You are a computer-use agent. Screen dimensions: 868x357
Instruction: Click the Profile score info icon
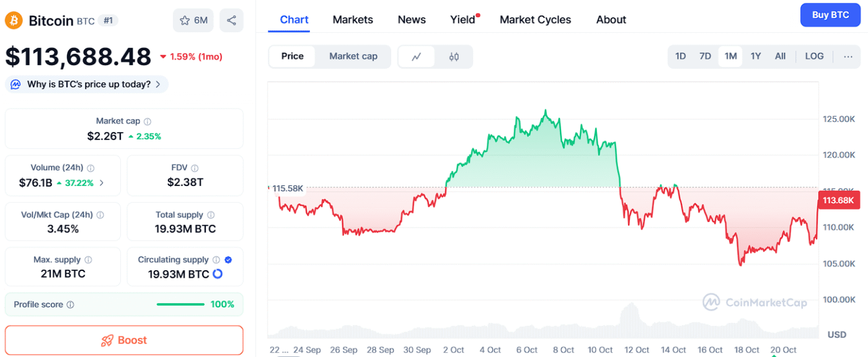71,305
